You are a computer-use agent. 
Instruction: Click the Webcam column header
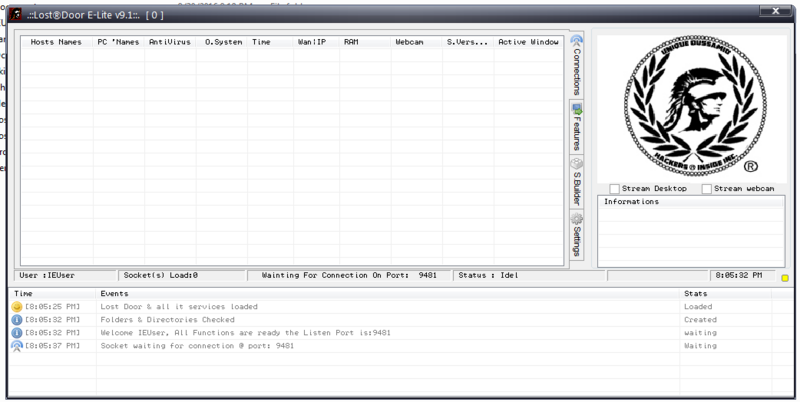tap(416, 42)
